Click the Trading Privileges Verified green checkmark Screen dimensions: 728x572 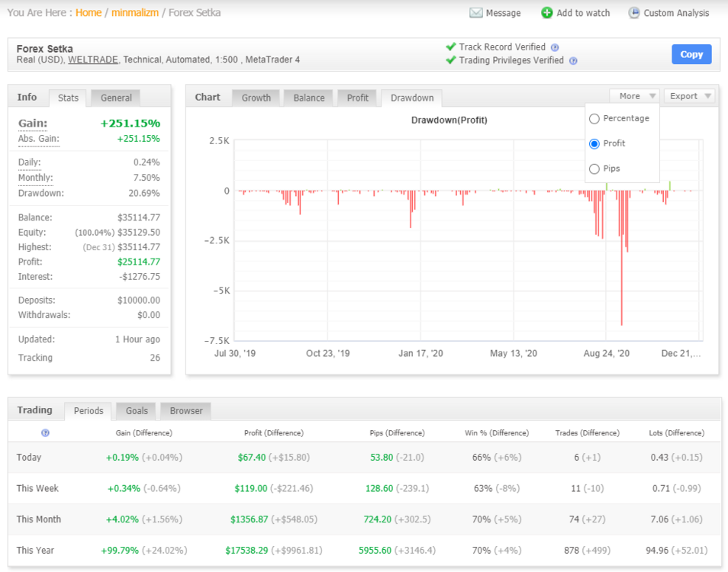[x=450, y=60]
